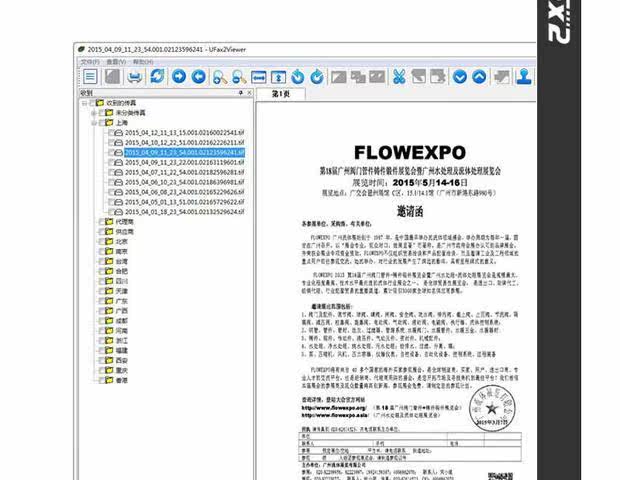Collapse the 上海 folder node

tap(94, 123)
